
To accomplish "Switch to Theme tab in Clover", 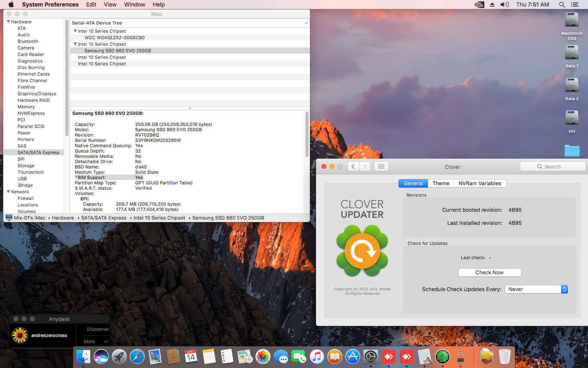I will (441, 183).
